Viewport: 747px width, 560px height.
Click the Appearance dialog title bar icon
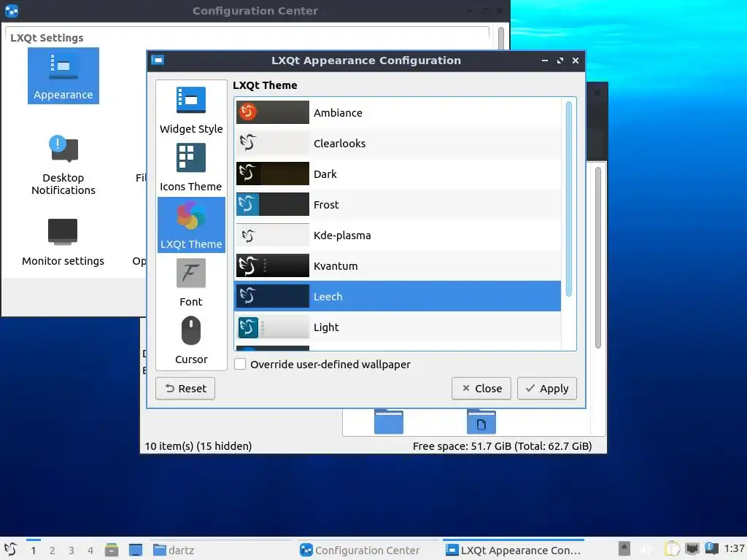[x=158, y=60]
